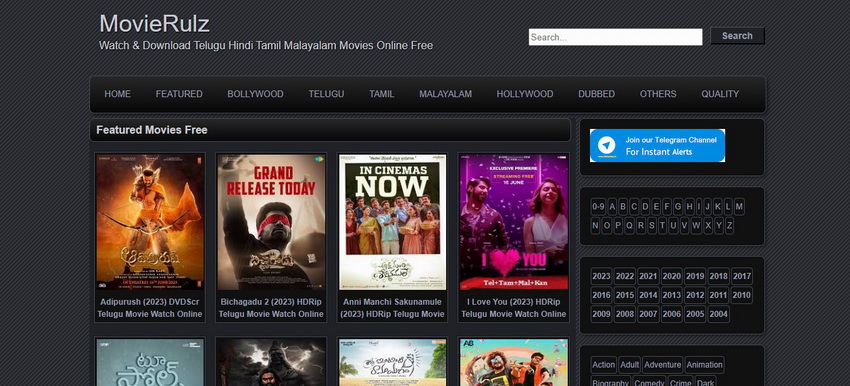Click I Love You (2023) HDRip title link

pos(514,308)
